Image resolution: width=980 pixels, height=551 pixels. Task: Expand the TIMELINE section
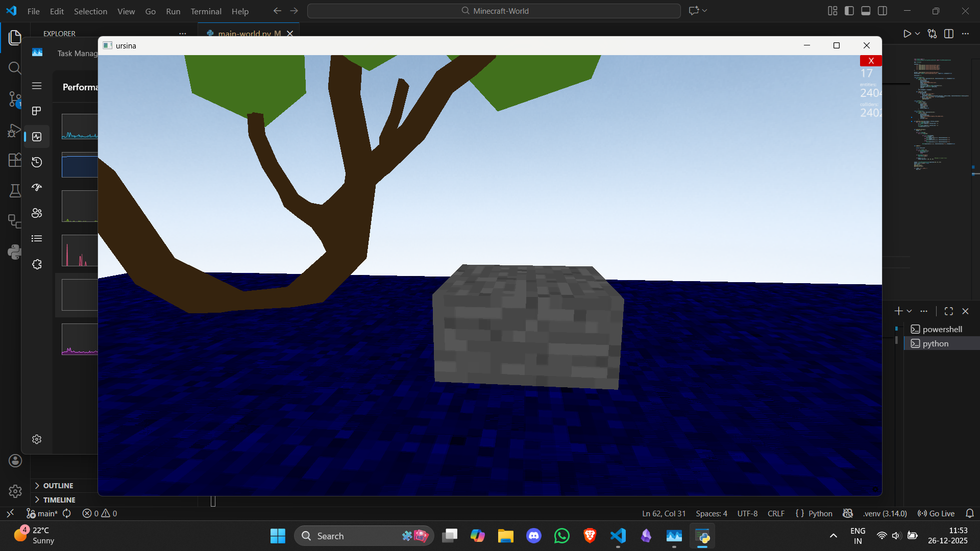(58, 499)
